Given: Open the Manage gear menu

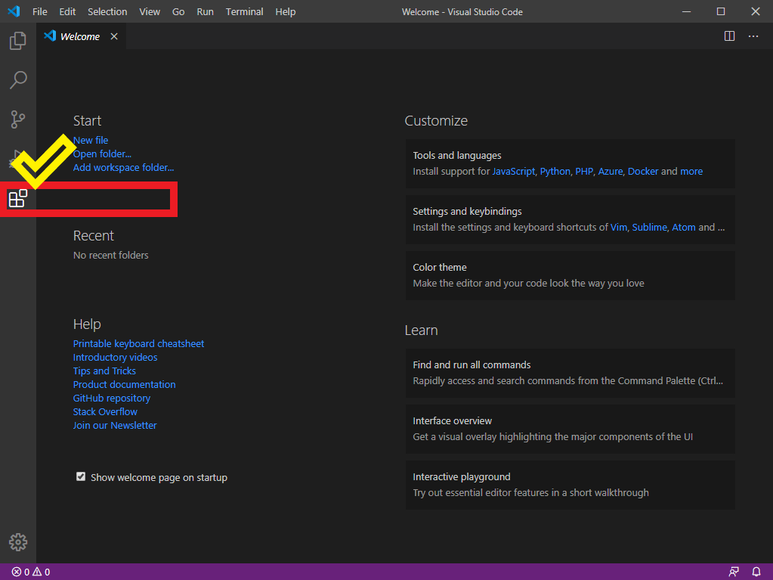Looking at the screenshot, I should tap(18, 542).
